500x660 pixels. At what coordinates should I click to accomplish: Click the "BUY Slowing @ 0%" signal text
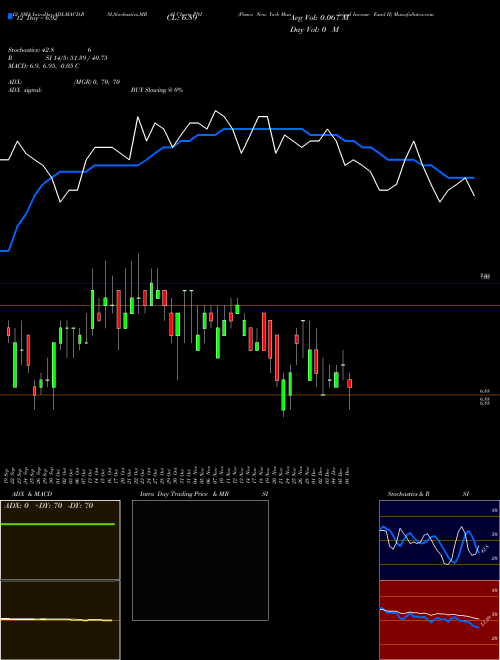(157, 90)
